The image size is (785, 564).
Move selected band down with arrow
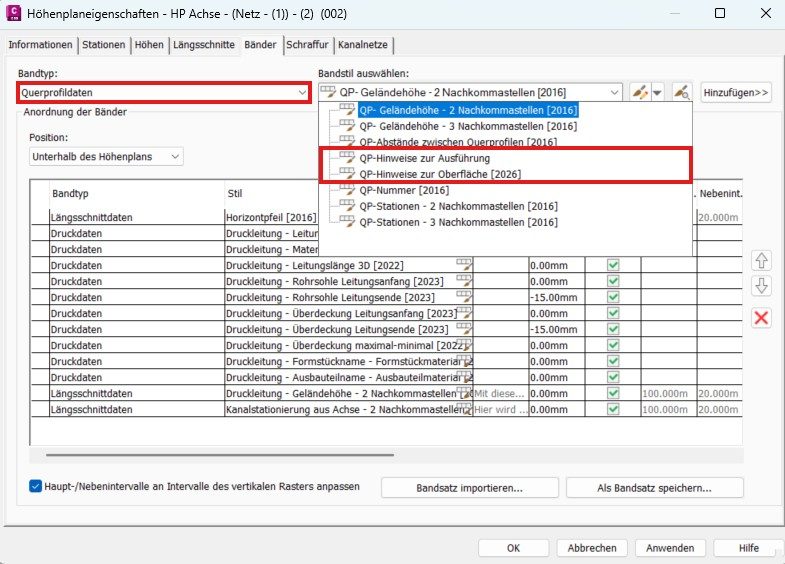761,286
